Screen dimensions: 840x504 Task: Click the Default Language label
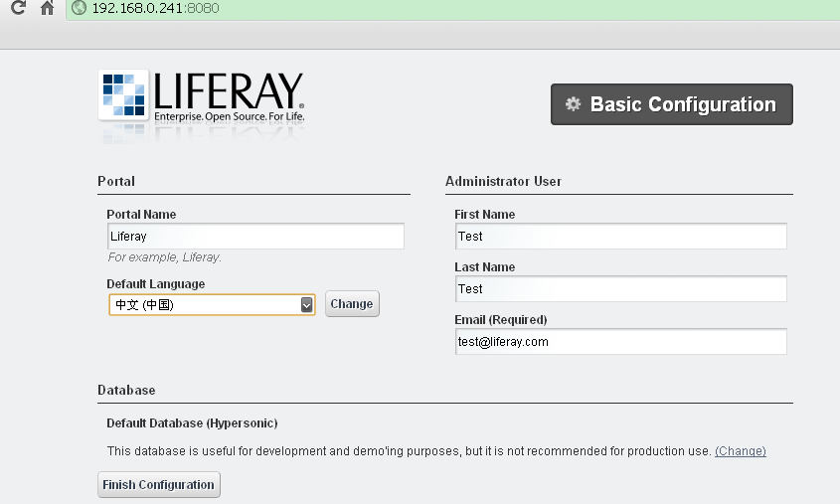pos(155,284)
